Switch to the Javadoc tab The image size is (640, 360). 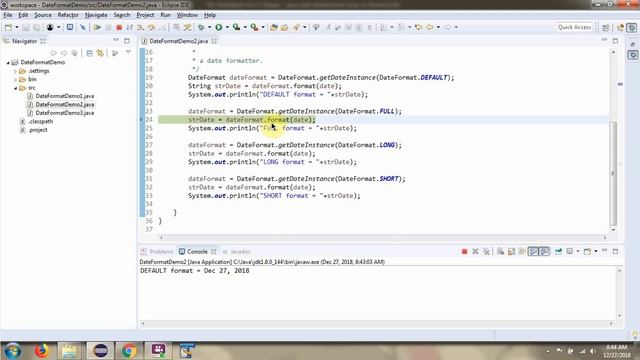237,252
